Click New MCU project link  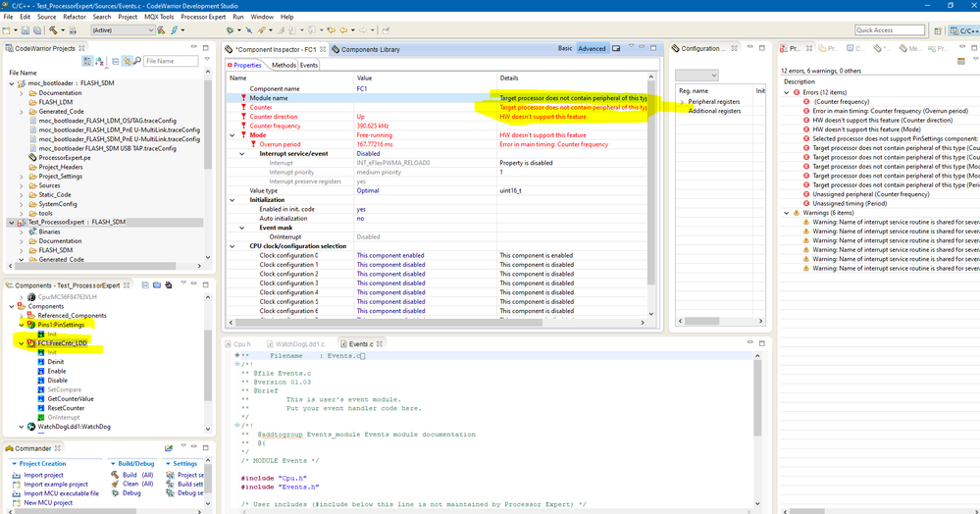tap(48, 503)
